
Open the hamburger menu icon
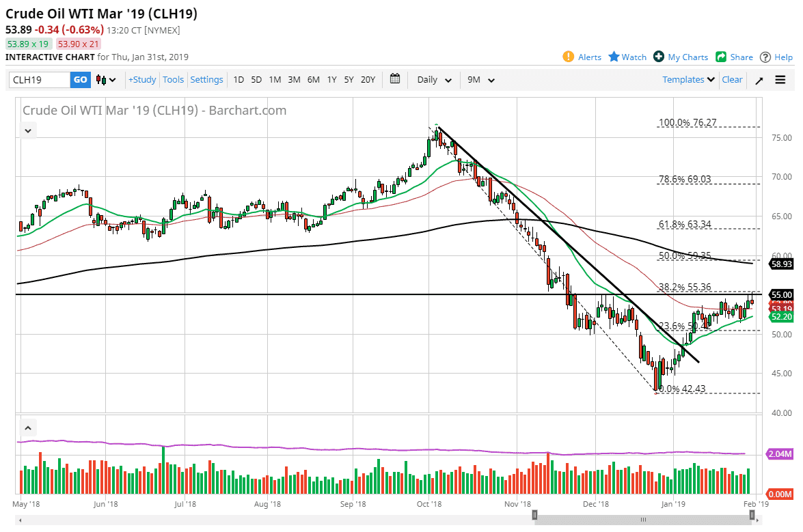click(x=780, y=80)
